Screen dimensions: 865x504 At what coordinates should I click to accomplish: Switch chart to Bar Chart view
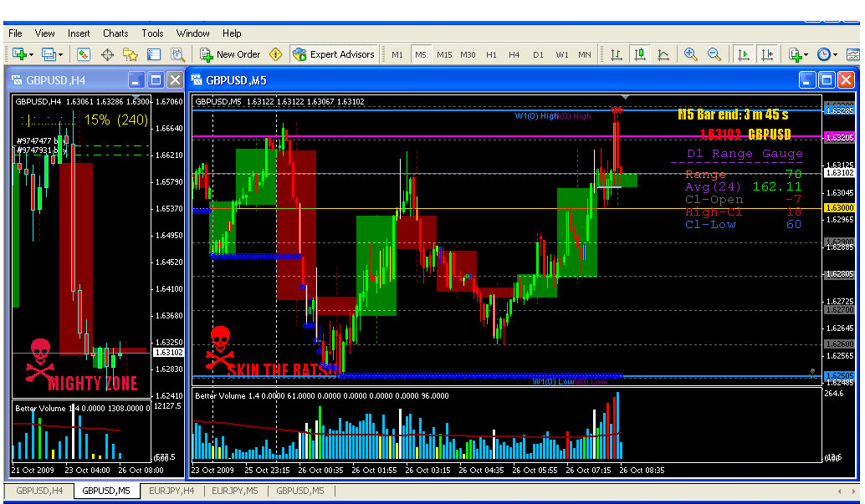click(617, 54)
